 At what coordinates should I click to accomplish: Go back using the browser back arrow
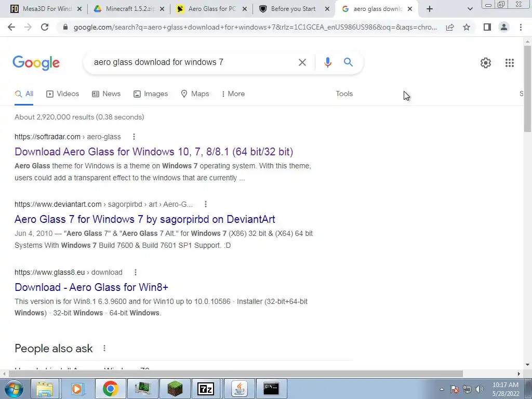11,27
